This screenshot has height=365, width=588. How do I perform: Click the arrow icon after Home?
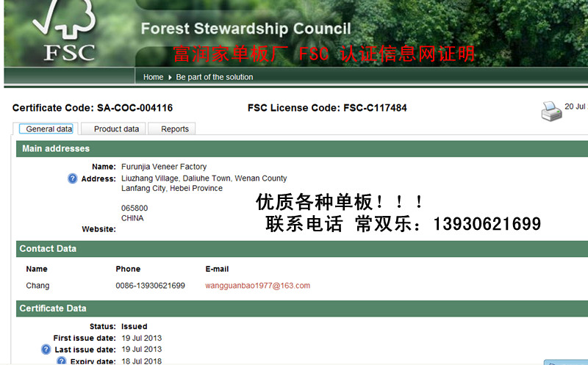[171, 77]
